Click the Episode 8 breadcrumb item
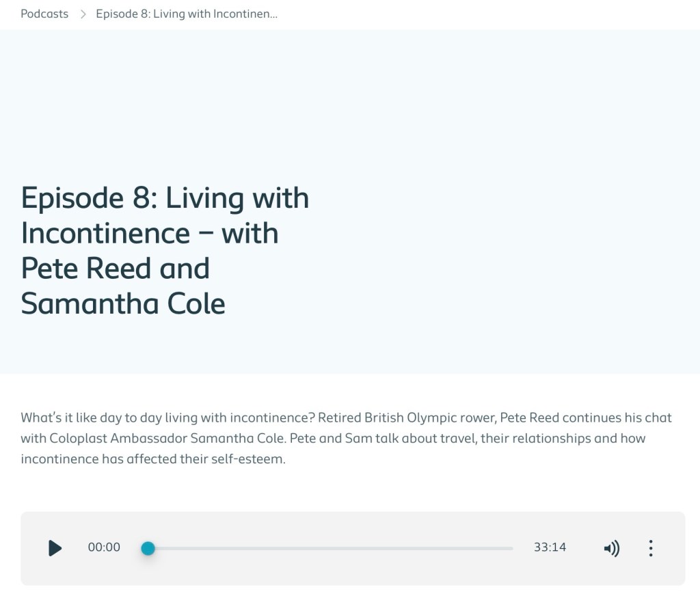This screenshot has height=598, width=700. click(186, 14)
